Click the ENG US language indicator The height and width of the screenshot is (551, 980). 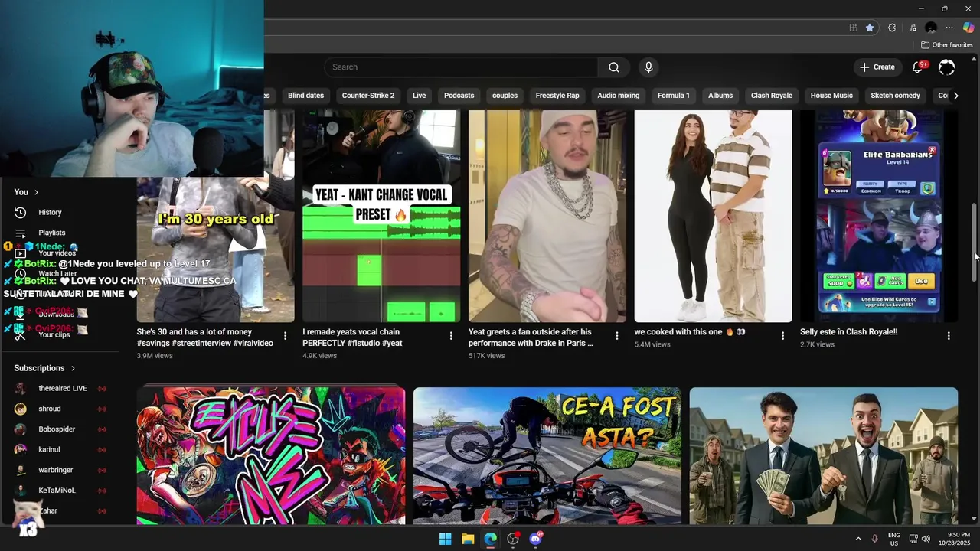pos(894,539)
